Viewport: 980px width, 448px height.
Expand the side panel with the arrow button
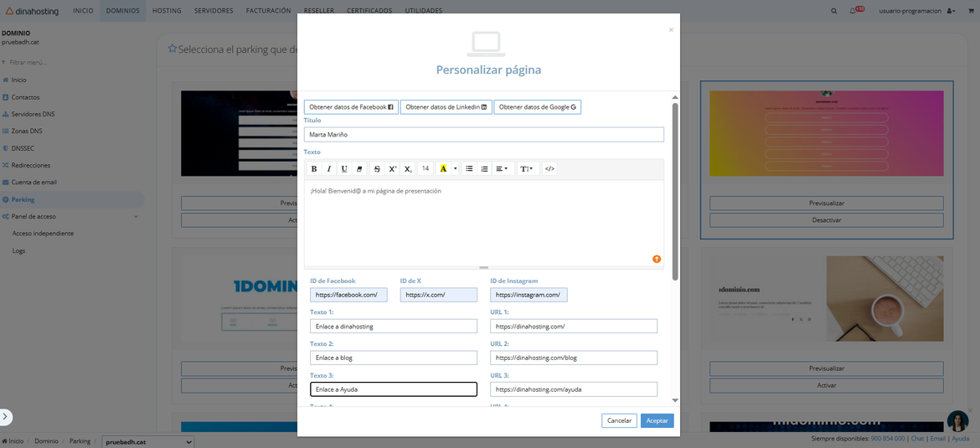tap(5, 416)
